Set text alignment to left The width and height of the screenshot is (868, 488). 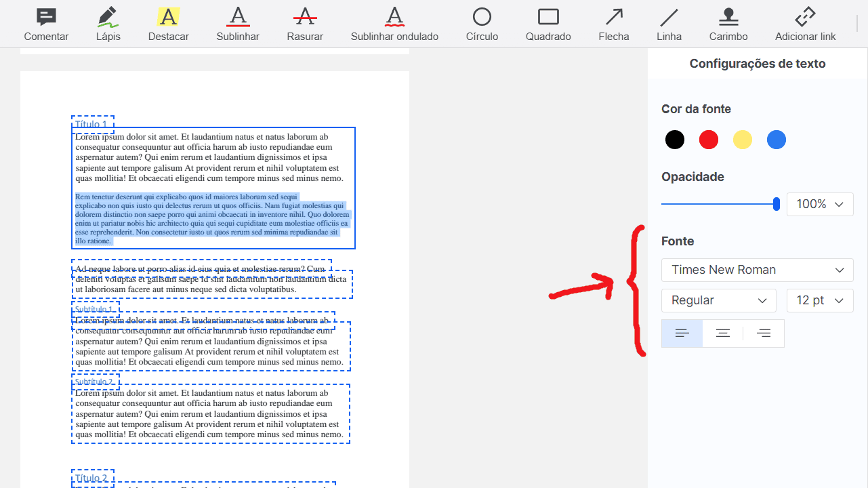click(x=682, y=333)
